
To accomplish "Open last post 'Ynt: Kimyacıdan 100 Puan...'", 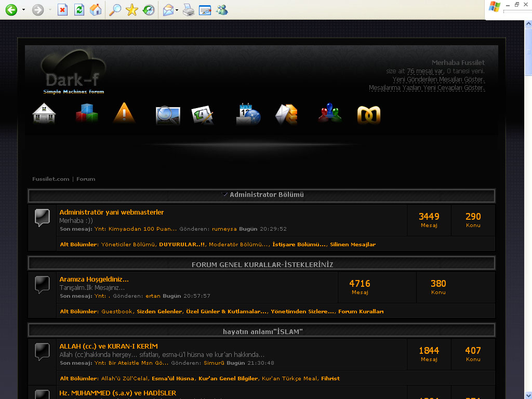I will [136, 229].
